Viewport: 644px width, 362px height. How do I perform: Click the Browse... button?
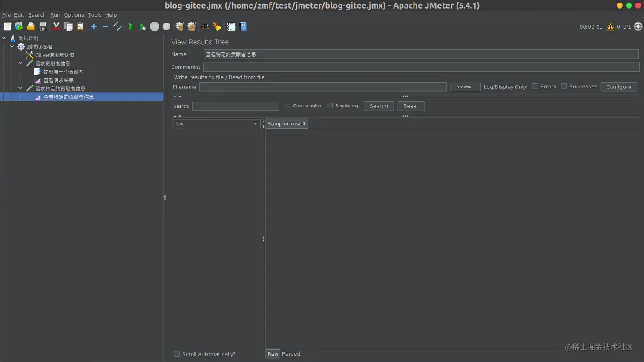click(x=466, y=87)
